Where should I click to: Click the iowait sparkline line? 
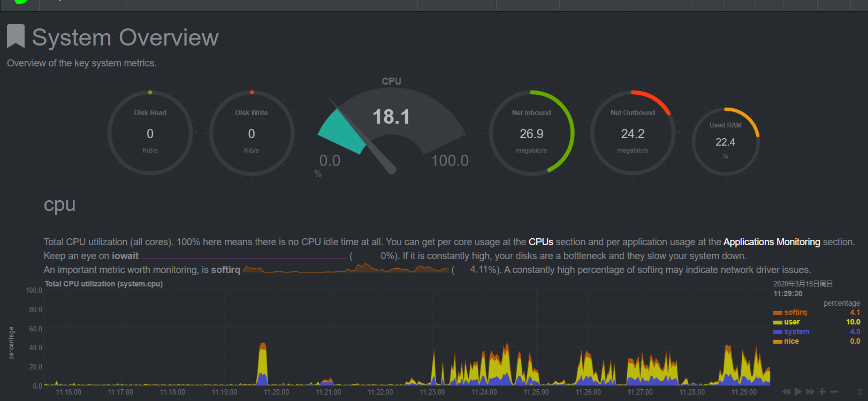click(243, 258)
